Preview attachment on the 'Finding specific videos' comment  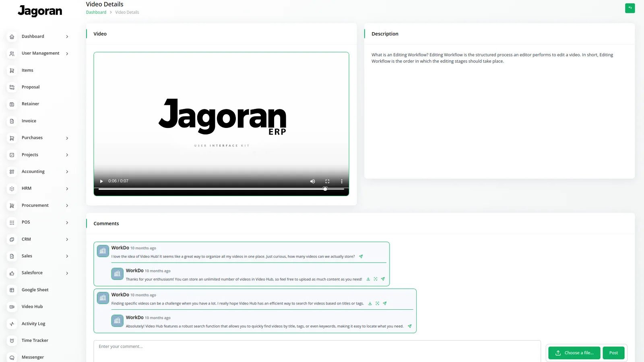pos(377,304)
